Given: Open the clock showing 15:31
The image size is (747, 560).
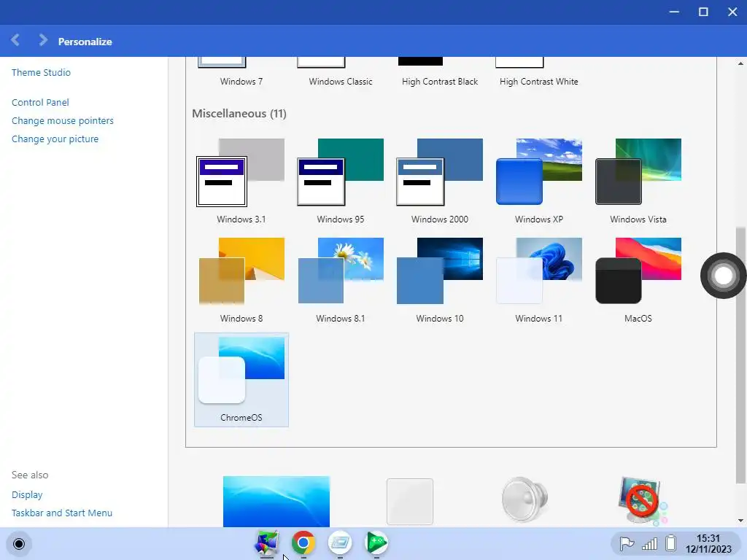Looking at the screenshot, I should (x=708, y=544).
